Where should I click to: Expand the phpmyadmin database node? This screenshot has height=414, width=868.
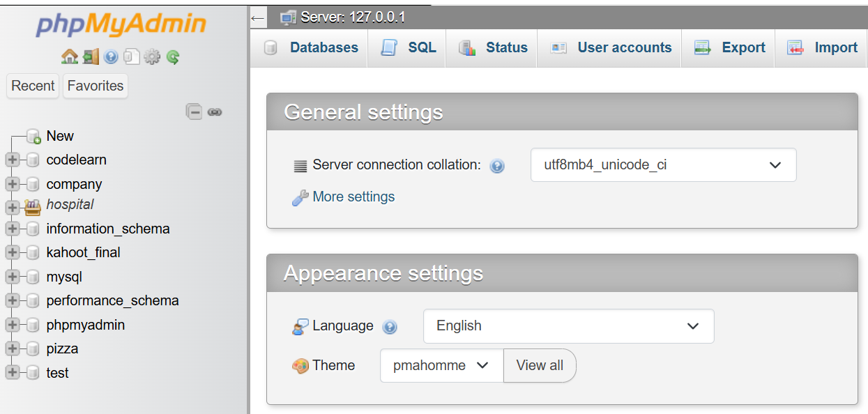pyautogui.click(x=11, y=325)
